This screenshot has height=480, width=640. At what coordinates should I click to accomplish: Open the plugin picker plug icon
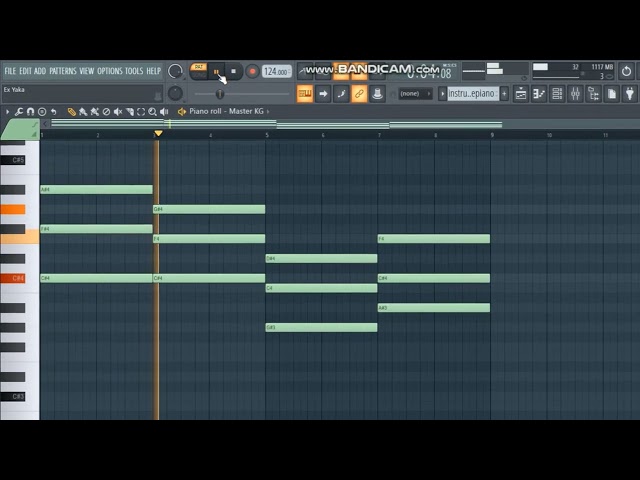click(630, 94)
